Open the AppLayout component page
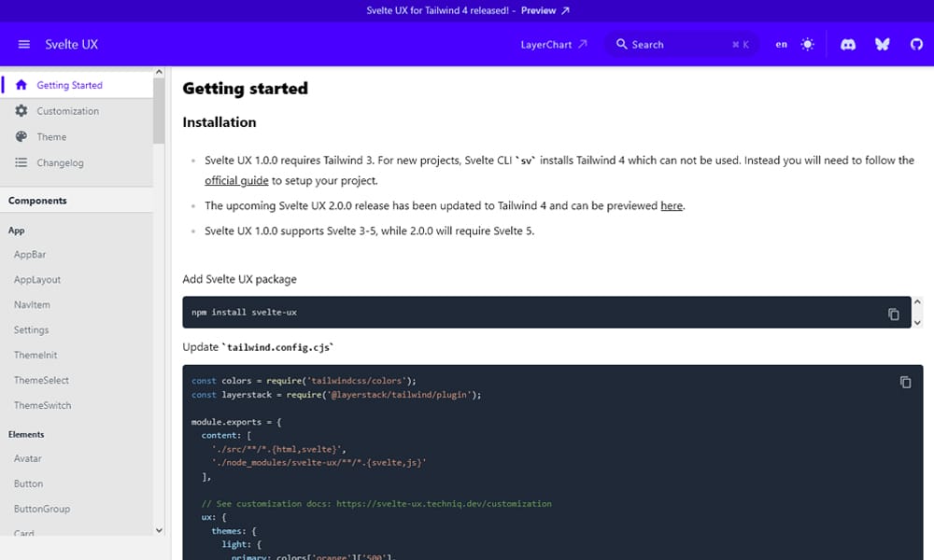Screen dimensions: 934x560 point(37,280)
